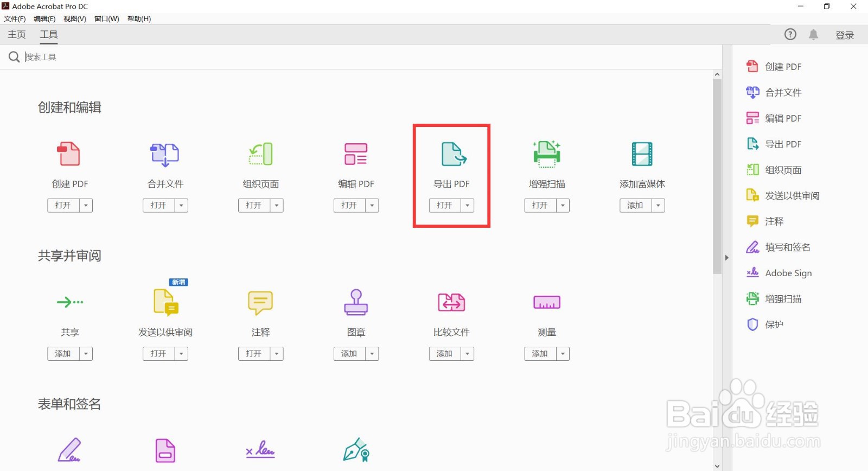Switch to the 主页 tab
The width and height of the screenshot is (868, 471).
click(17, 34)
